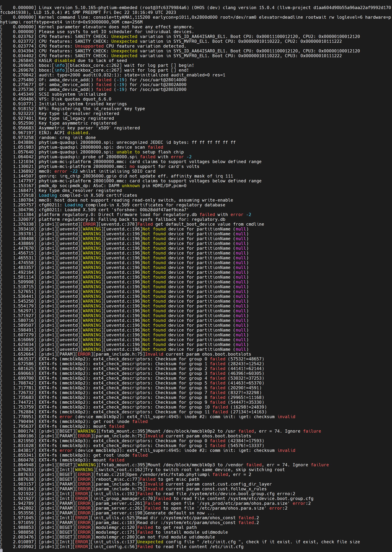Viewport: 392px width, 552px height.
Task: Click "Key type asymmetric registered" line
Action: [58, 123]
